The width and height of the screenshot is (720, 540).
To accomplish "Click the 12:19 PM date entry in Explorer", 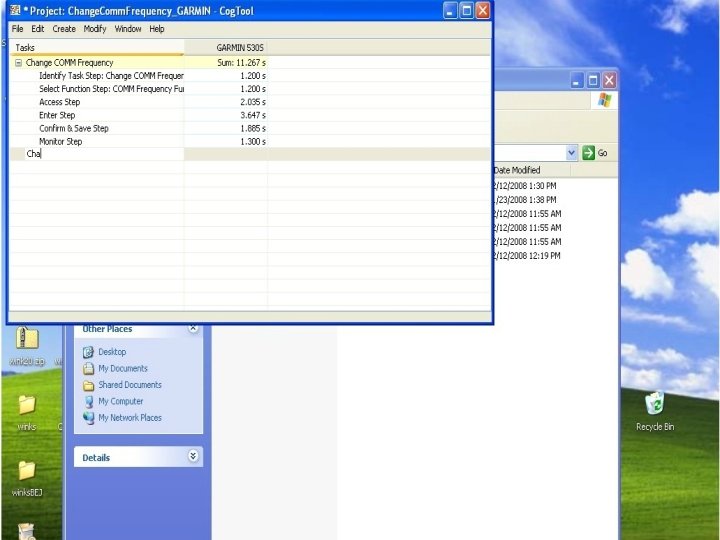I will 527,256.
